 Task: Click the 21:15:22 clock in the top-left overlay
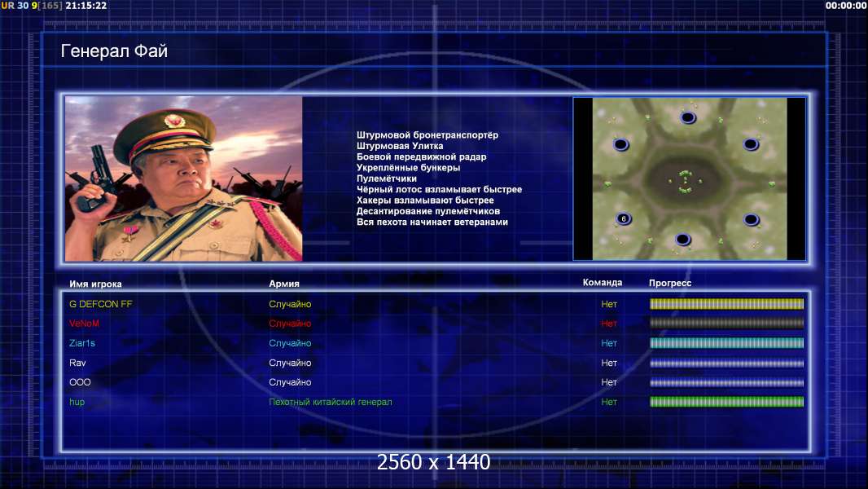(85, 6)
